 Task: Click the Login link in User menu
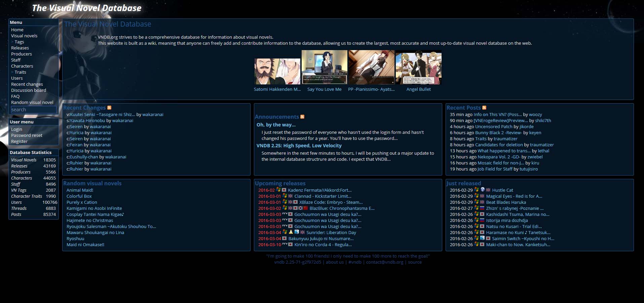16,129
